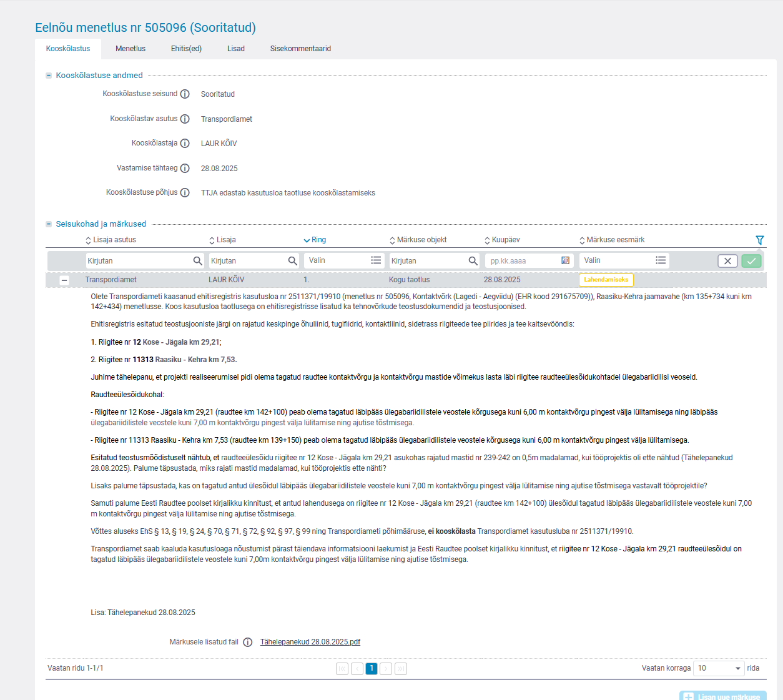The height and width of the screenshot is (700, 783).
Task: Sort by Märkuse objekt column
Action: point(418,240)
